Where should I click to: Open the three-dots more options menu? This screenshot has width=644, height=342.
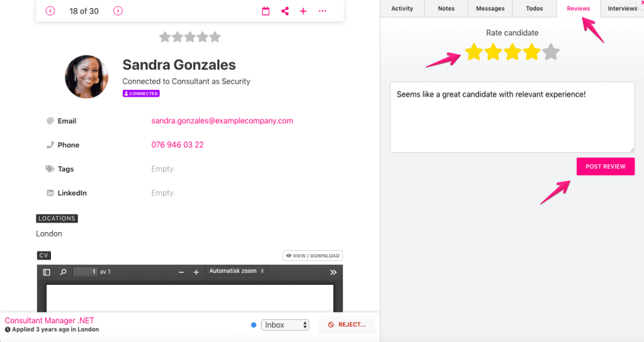pos(323,11)
